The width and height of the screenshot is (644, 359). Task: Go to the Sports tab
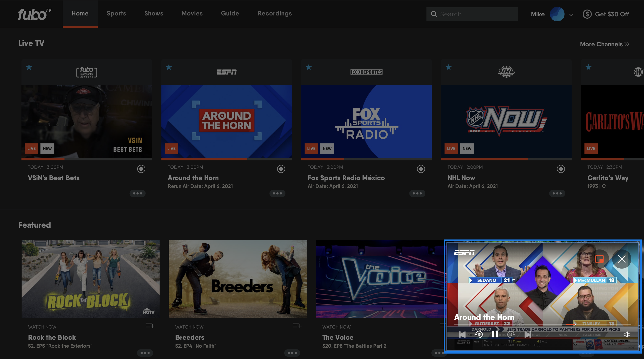tap(116, 13)
